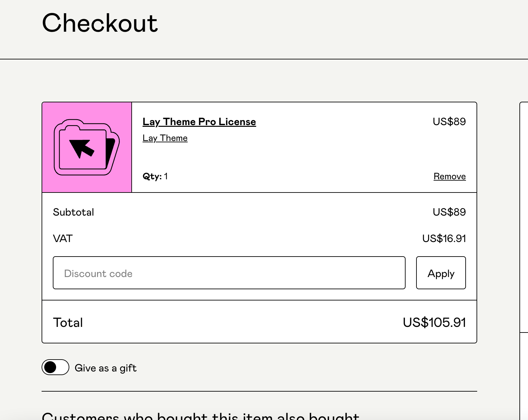This screenshot has width=528, height=420.
Task: Click the US$89 subtotal amount
Action: [449, 212]
